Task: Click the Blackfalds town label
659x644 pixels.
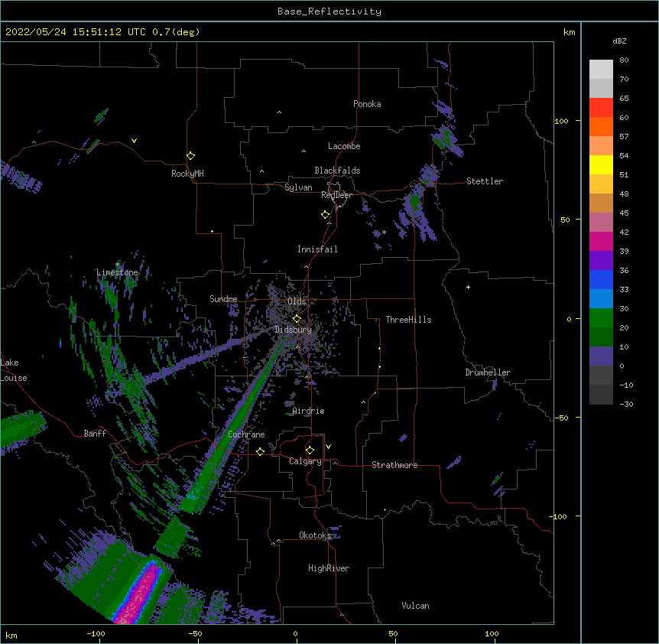Action: (337, 171)
